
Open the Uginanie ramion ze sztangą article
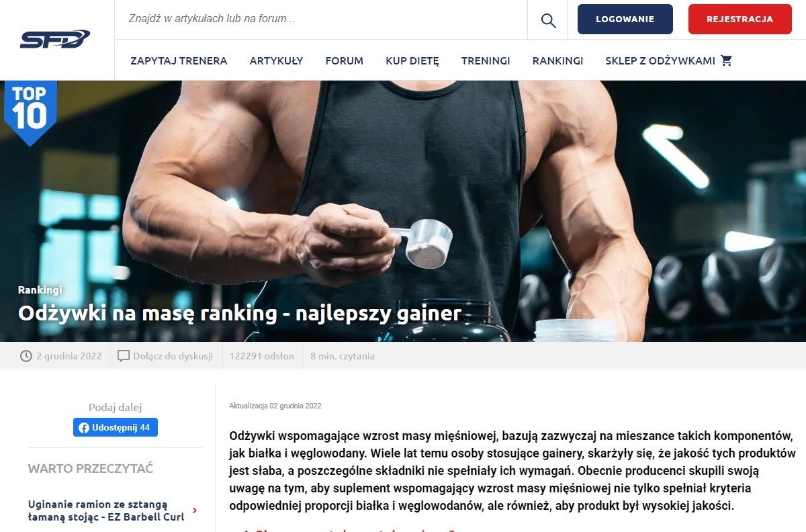(107, 511)
